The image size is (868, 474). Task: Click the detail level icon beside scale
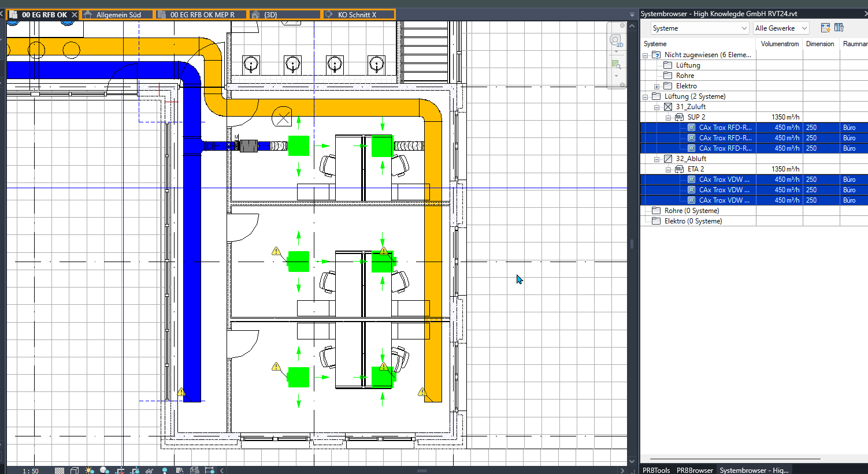click(60, 471)
